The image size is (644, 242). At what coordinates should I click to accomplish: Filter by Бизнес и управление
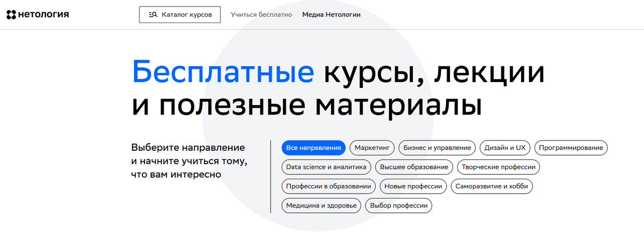pyautogui.click(x=437, y=148)
